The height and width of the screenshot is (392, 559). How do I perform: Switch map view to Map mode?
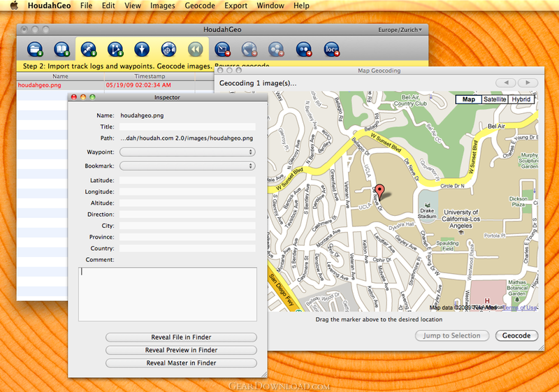point(468,99)
